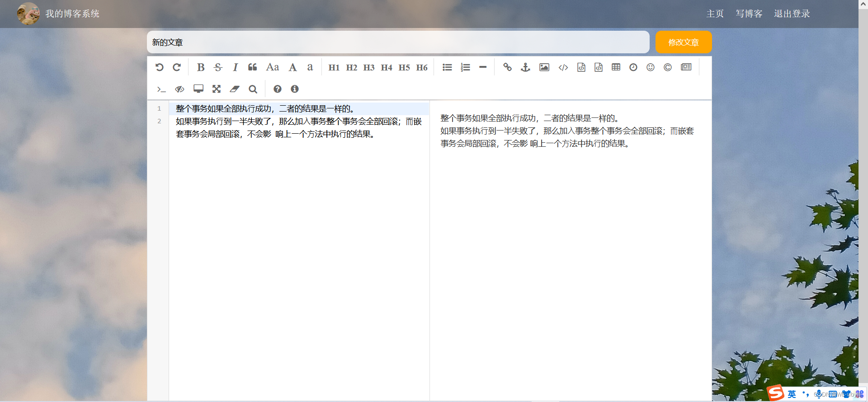Toggle live preview with the eye-slash icon

tap(179, 89)
